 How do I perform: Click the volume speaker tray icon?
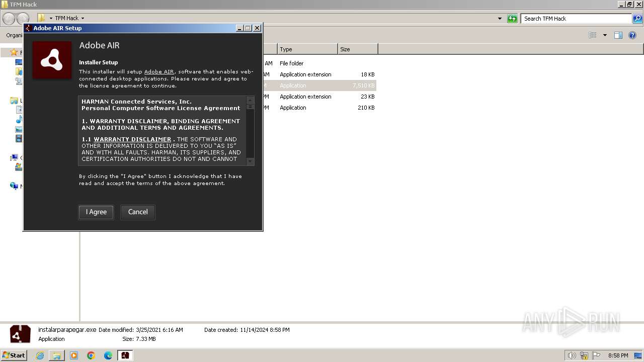572,355
